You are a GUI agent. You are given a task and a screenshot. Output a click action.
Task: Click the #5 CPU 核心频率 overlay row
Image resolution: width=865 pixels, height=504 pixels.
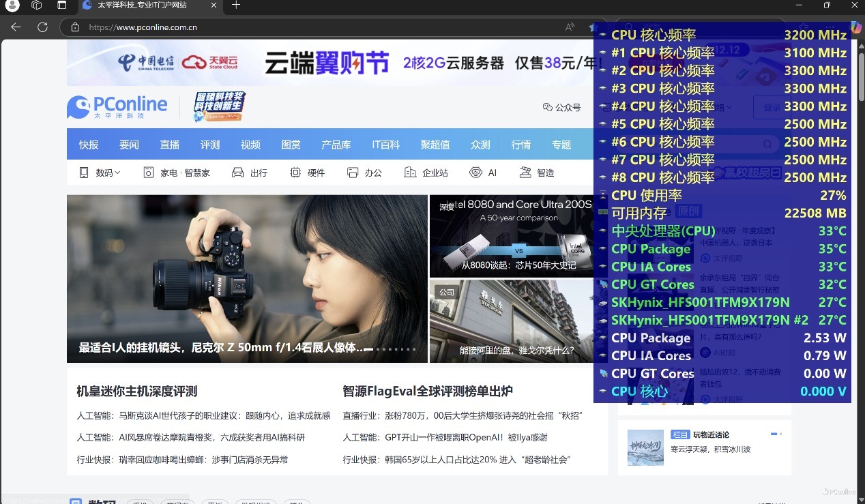coord(722,124)
